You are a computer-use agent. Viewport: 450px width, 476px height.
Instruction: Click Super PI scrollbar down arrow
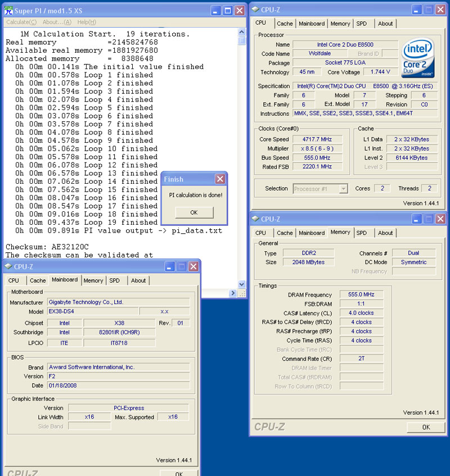pyautogui.click(x=241, y=284)
